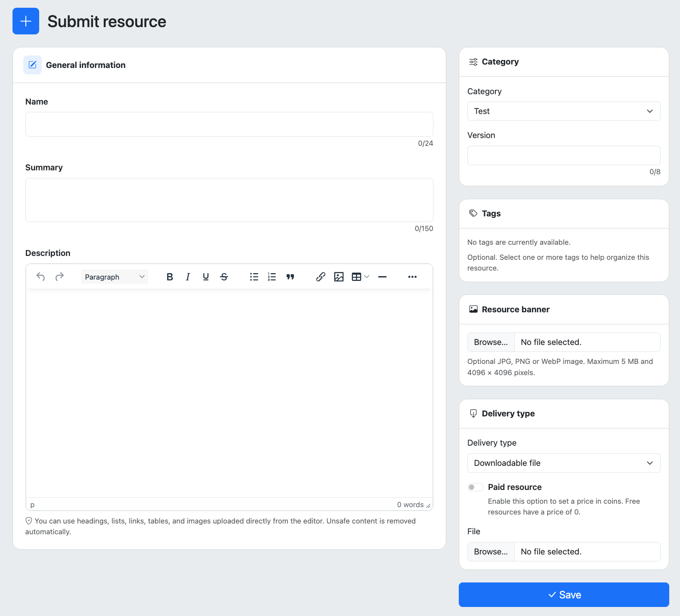680x616 pixels.
Task: Click Browse under the File label
Action: pyautogui.click(x=491, y=552)
